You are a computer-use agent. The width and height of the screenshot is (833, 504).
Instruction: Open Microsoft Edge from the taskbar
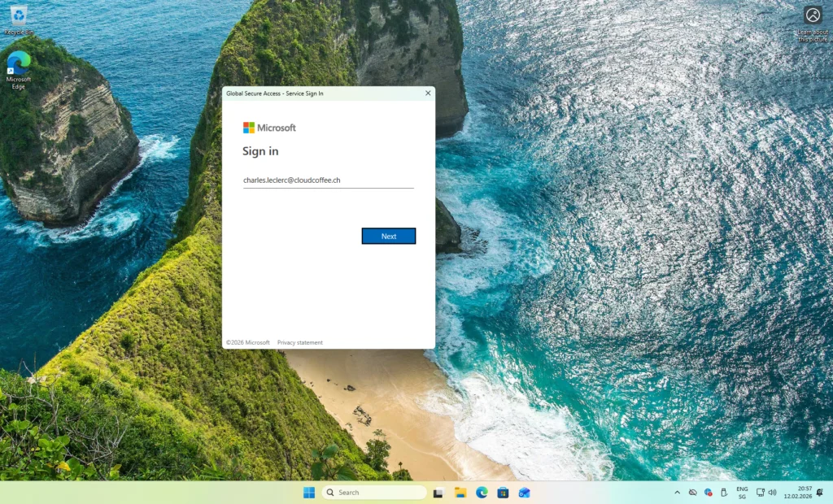pyautogui.click(x=482, y=493)
